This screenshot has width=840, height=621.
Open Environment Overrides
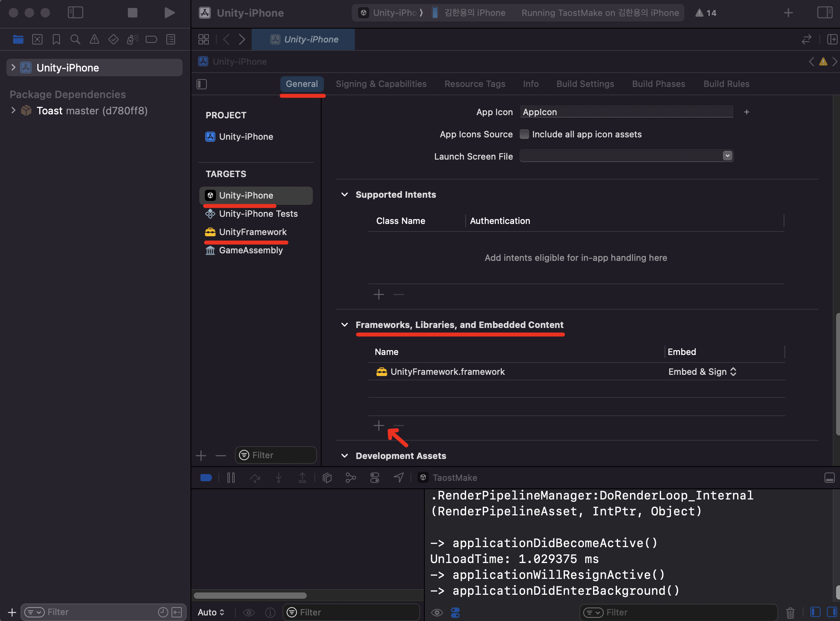375,478
